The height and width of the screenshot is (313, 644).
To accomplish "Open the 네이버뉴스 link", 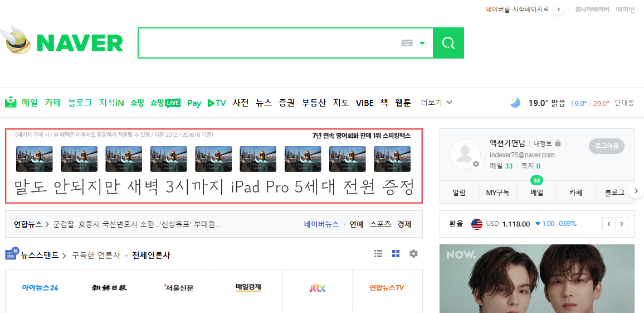I will point(321,225).
